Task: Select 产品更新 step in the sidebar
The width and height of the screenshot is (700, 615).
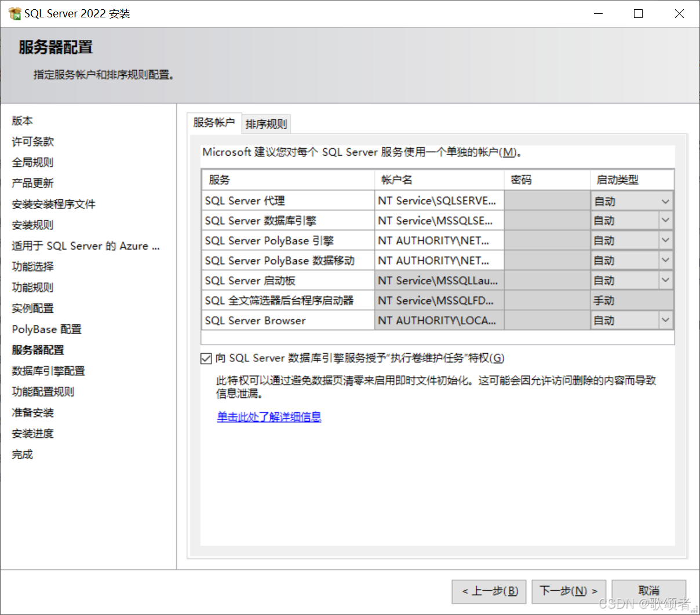Action: coord(33,184)
